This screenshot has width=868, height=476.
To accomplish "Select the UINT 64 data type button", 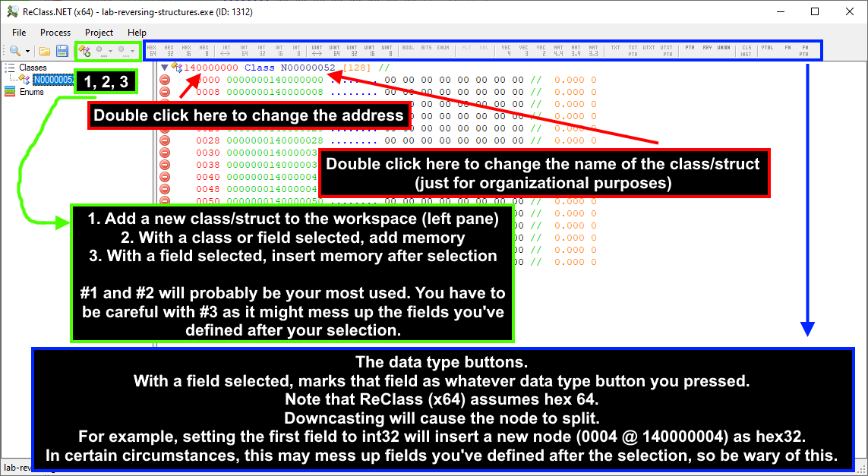I will 335,51.
